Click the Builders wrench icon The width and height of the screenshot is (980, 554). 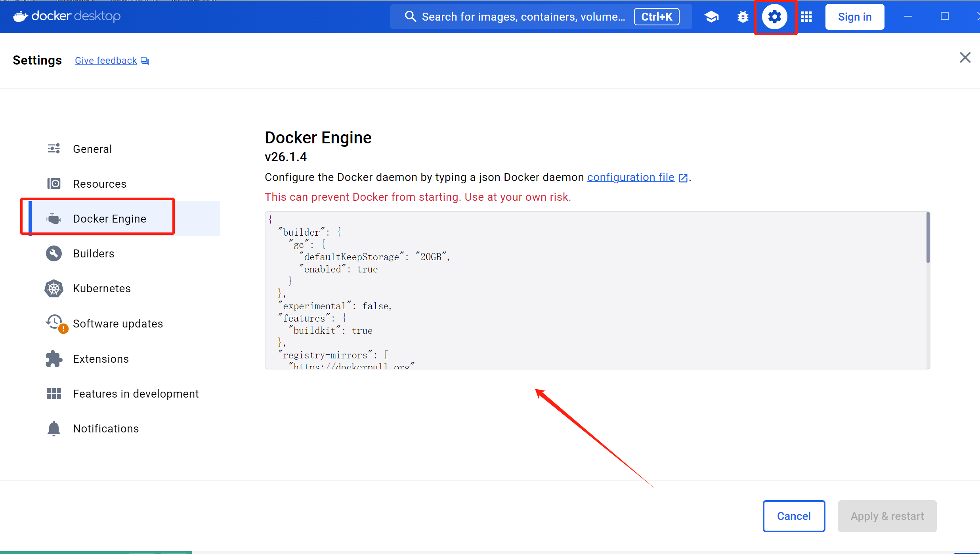coord(54,253)
